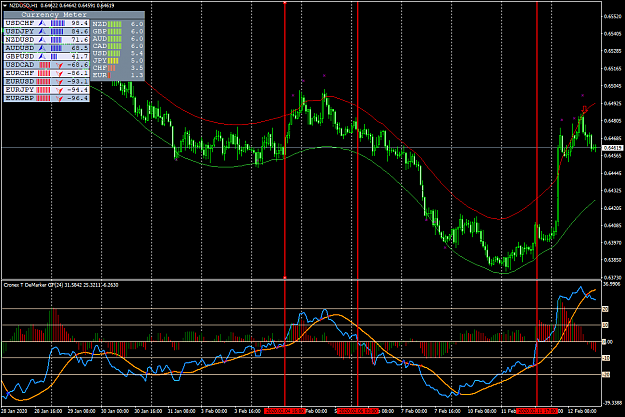Screen dimensions: 625x417
Task: Click the -39.3388 indicator scale value
Action: tap(613, 403)
